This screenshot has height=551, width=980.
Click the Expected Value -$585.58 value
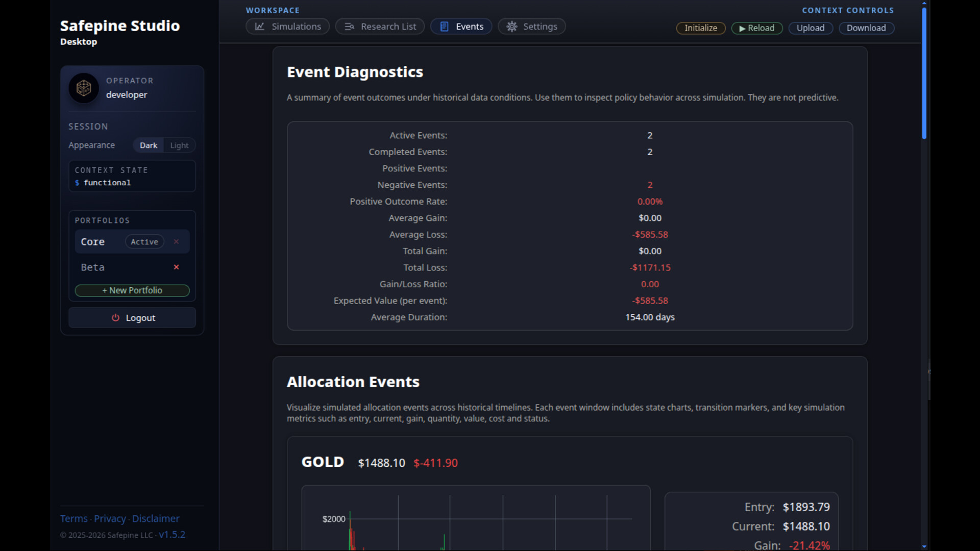[x=650, y=300]
